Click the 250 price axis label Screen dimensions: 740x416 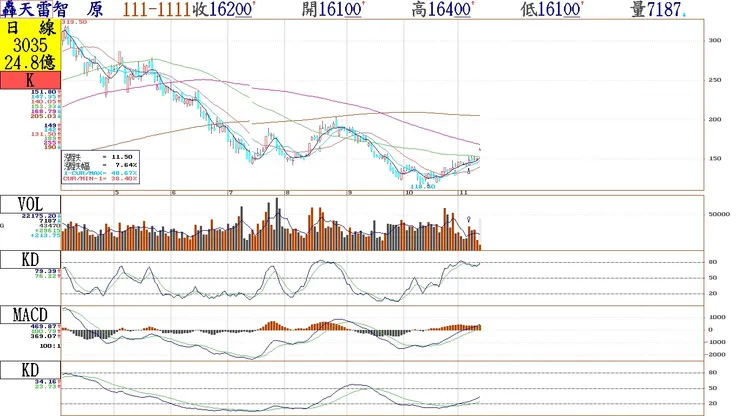point(715,80)
